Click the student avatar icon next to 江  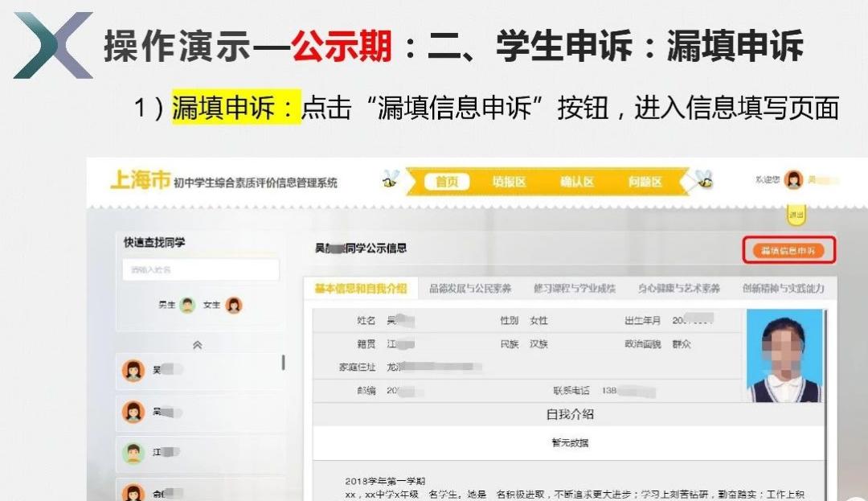click(133, 452)
